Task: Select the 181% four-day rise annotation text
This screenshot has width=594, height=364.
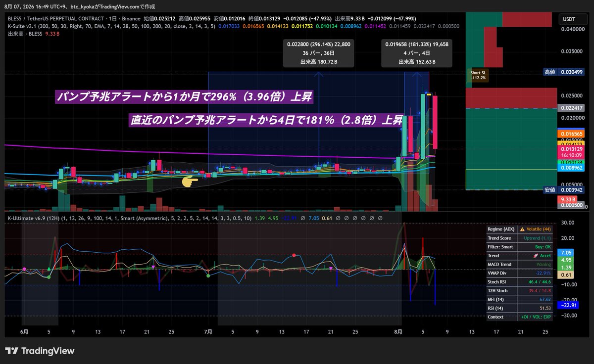Action: pos(266,121)
